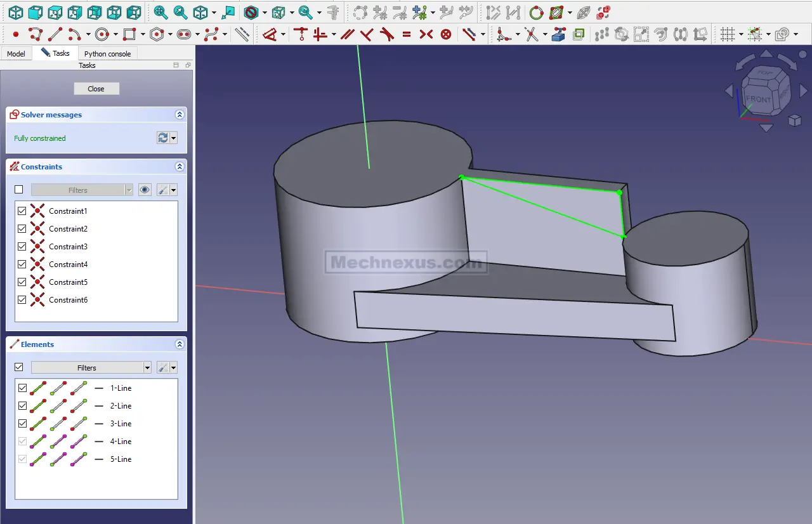Screen dimensions: 812x524
Task: Toggle constraint visibility eye button
Action: [145, 190]
